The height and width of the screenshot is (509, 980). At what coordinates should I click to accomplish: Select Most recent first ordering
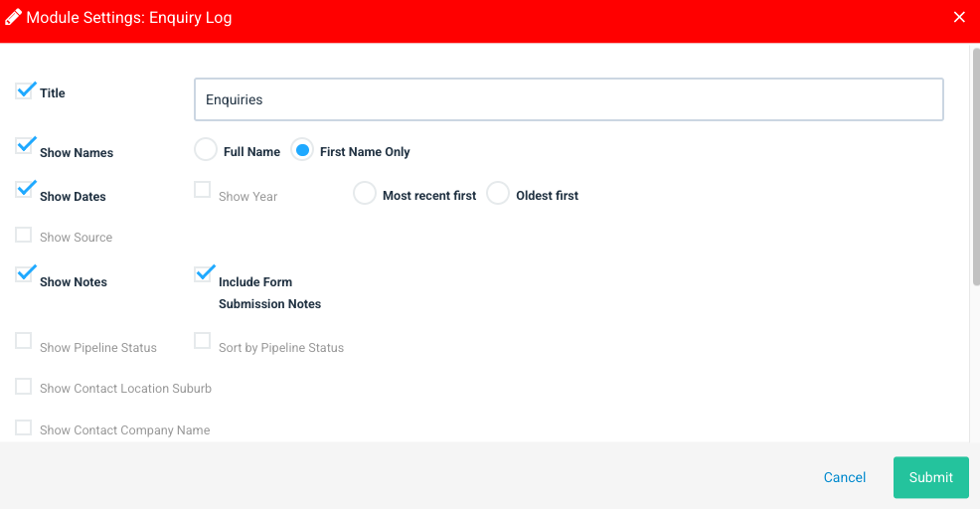pyautogui.click(x=365, y=193)
